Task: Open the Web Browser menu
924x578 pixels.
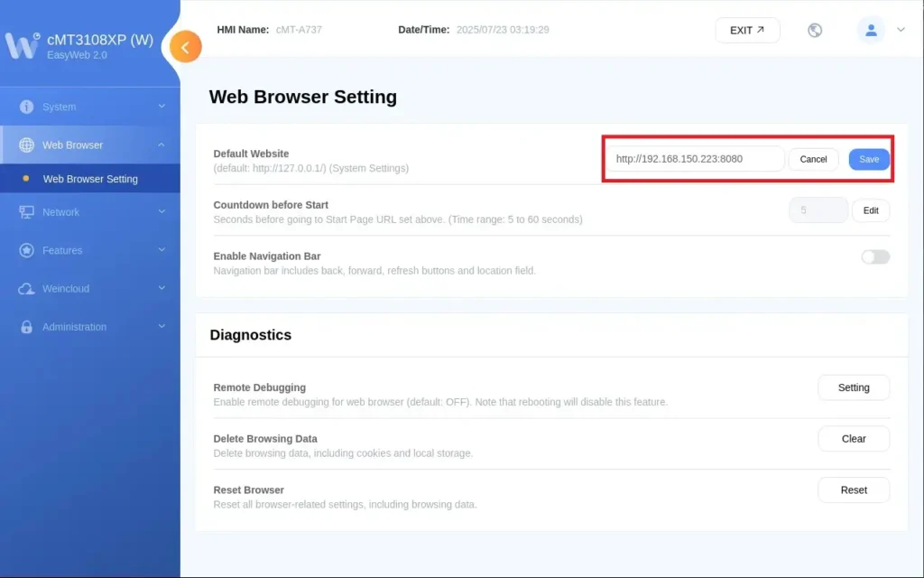Action: 90,145
